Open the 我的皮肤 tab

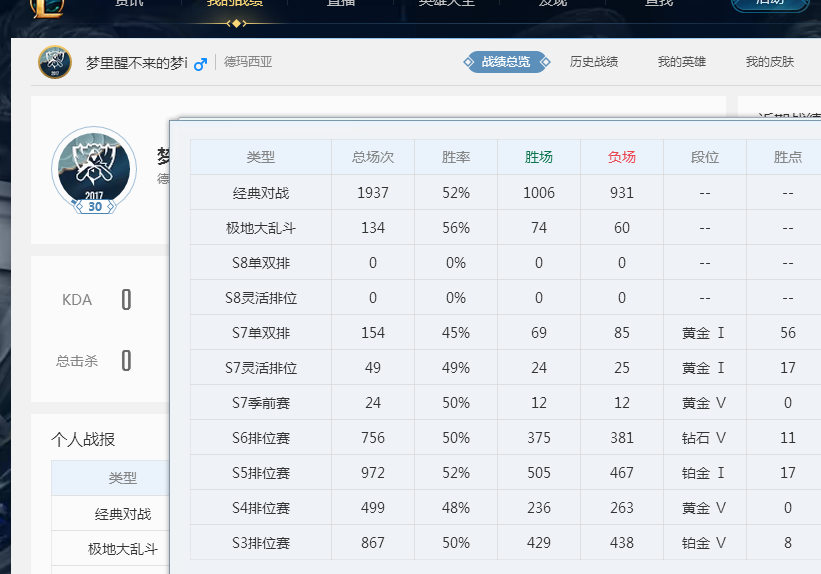pos(770,62)
